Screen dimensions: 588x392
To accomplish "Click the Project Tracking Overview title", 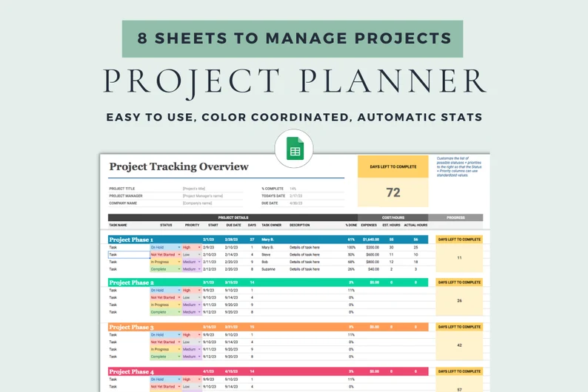I will click(x=179, y=166).
